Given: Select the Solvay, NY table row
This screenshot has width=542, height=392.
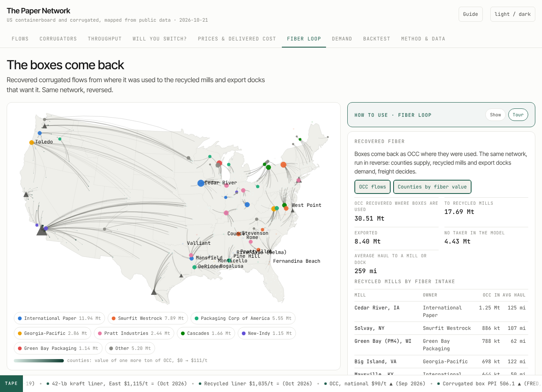Looking at the screenshot, I should (x=441, y=328).
